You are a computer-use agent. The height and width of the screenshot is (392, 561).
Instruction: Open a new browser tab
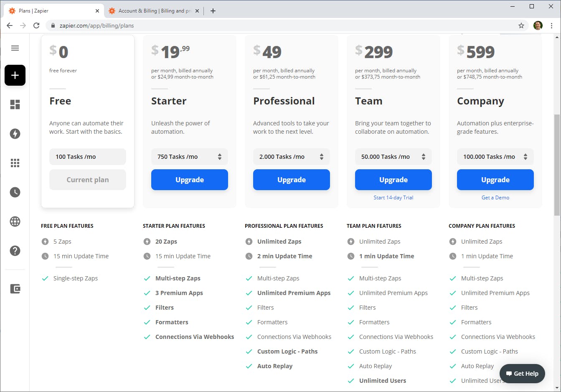tap(213, 11)
